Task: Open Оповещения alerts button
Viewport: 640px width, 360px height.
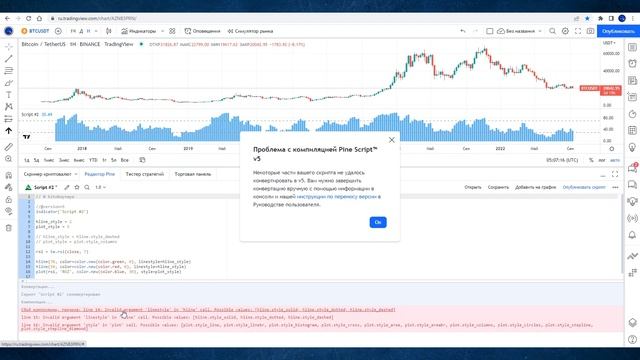Action: (202, 31)
